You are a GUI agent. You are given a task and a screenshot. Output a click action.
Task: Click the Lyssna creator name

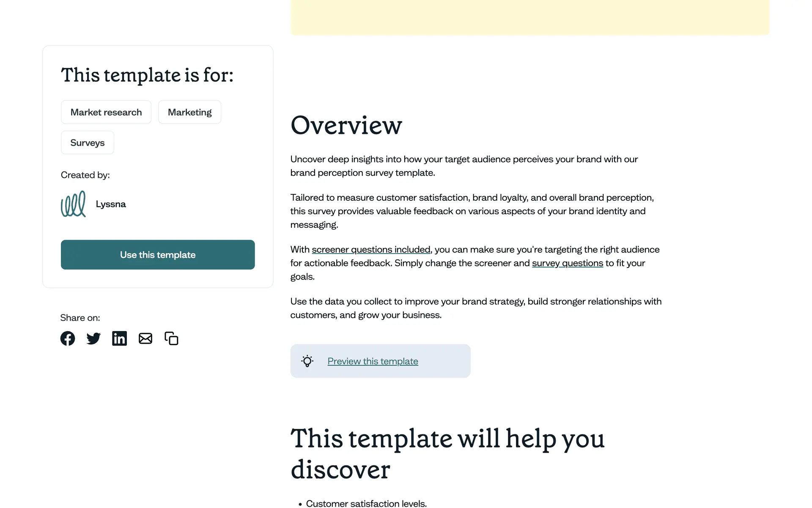111,204
